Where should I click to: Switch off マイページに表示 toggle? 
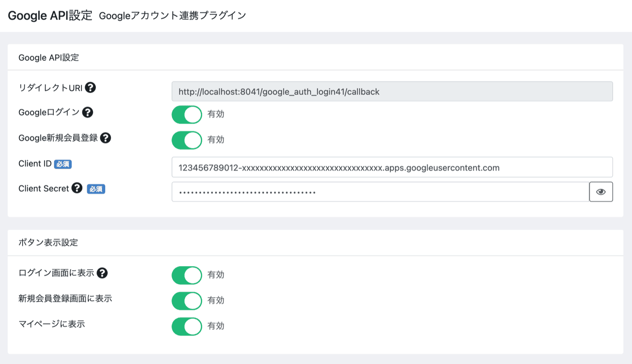187,326
